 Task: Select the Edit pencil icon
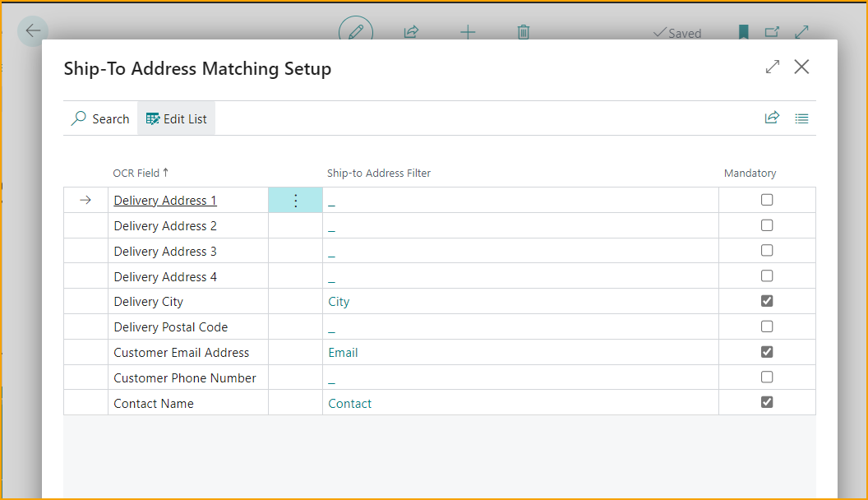pyautogui.click(x=355, y=32)
